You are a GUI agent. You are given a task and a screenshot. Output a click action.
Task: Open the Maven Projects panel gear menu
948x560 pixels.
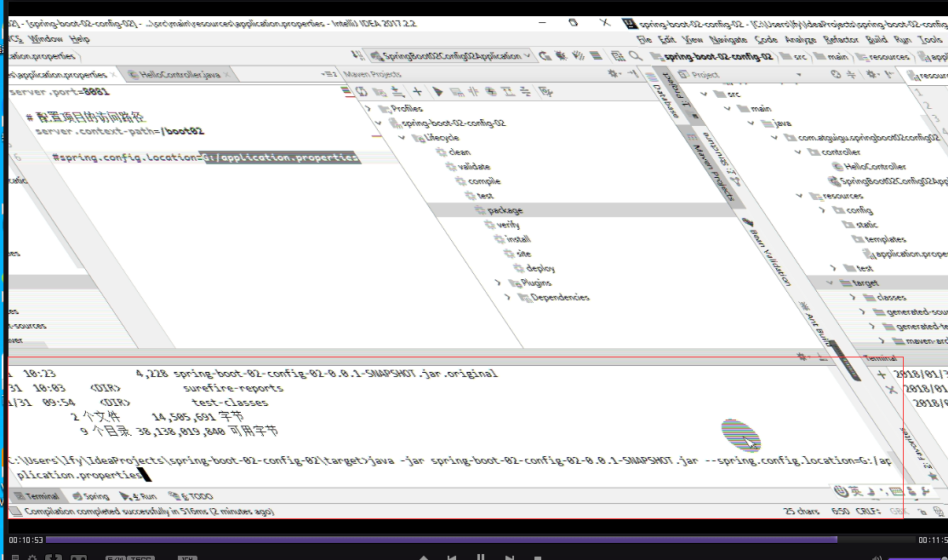pos(614,74)
